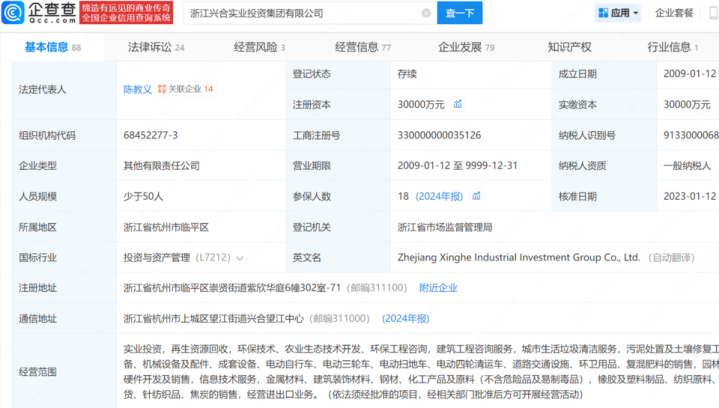719x408 pixels.
Task: Select the English name Zhejiang Xinghe Industrial text
Action: click(x=519, y=258)
